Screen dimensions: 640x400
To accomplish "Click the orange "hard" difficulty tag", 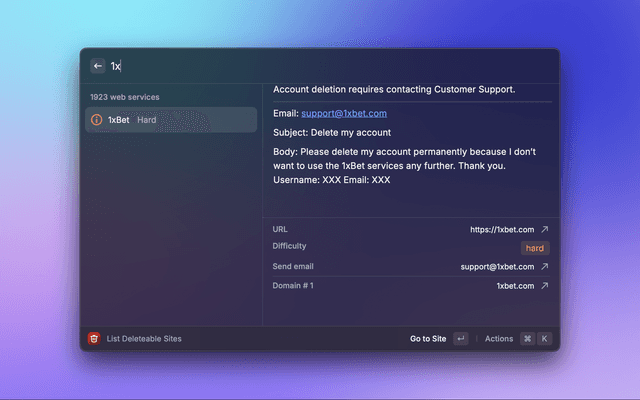I will [535, 248].
